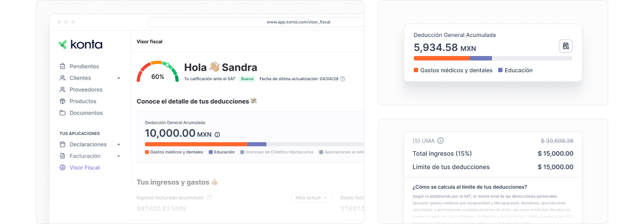Viewport: 644px width, 224px height.
Task: Click the Konta logo
Action: [x=80, y=44]
